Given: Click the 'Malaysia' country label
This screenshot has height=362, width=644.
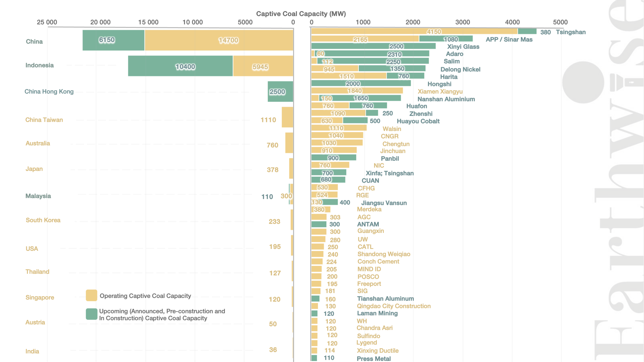Looking at the screenshot, I should click(38, 196).
